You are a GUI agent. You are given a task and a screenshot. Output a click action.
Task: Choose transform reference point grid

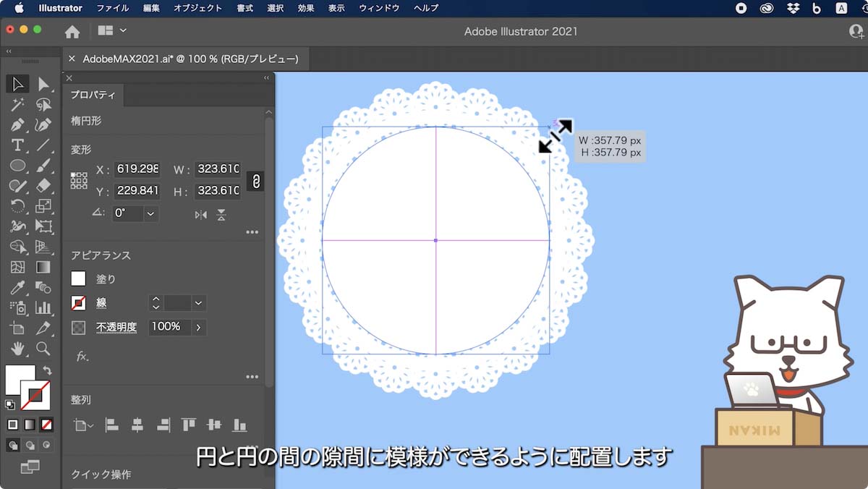tap(79, 181)
